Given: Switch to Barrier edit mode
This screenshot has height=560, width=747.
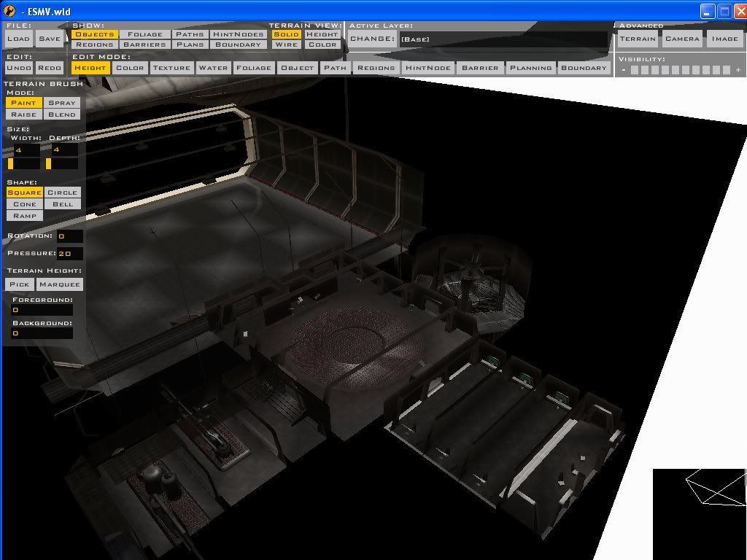Looking at the screenshot, I should point(480,68).
